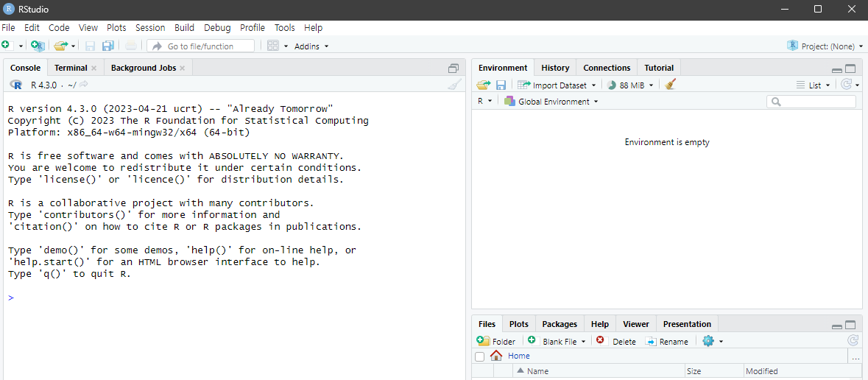The height and width of the screenshot is (380, 868).
Task: Open the Help menu in menu bar
Action: click(314, 28)
